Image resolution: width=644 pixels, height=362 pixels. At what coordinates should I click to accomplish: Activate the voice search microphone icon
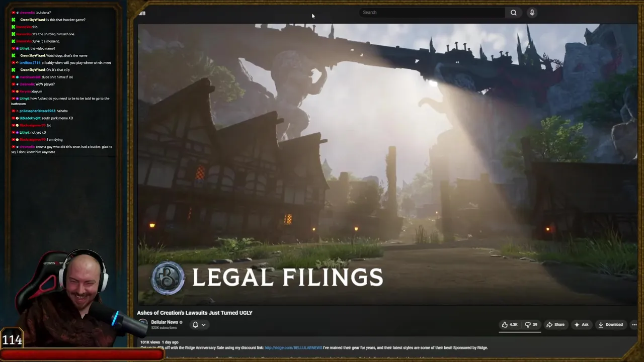pyautogui.click(x=532, y=13)
